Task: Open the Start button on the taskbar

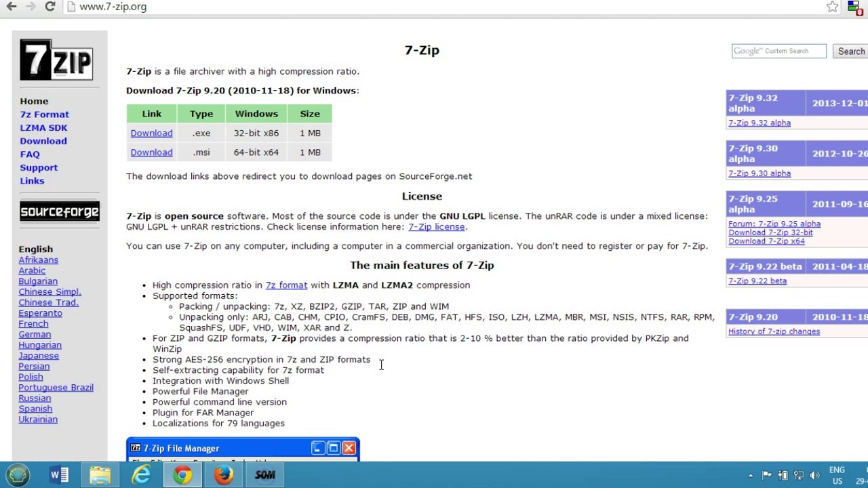Action: [x=18, y=475]
